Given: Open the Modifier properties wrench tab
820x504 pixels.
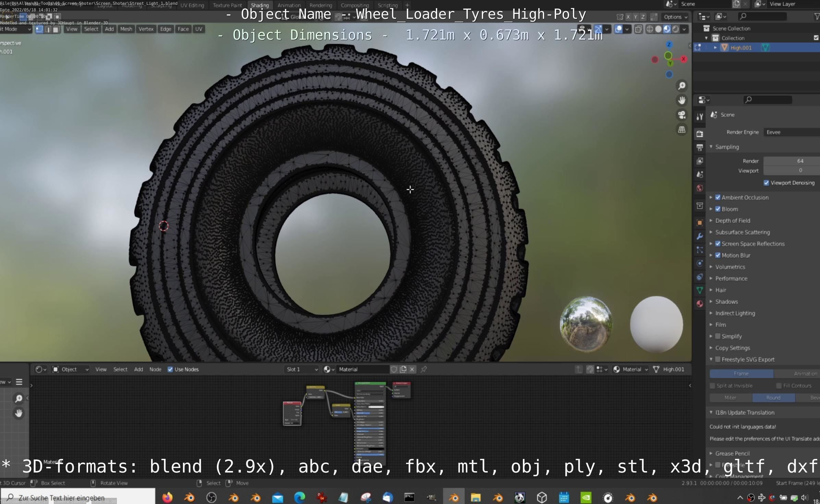Looking at the screenshot, I should click(700, 236).
